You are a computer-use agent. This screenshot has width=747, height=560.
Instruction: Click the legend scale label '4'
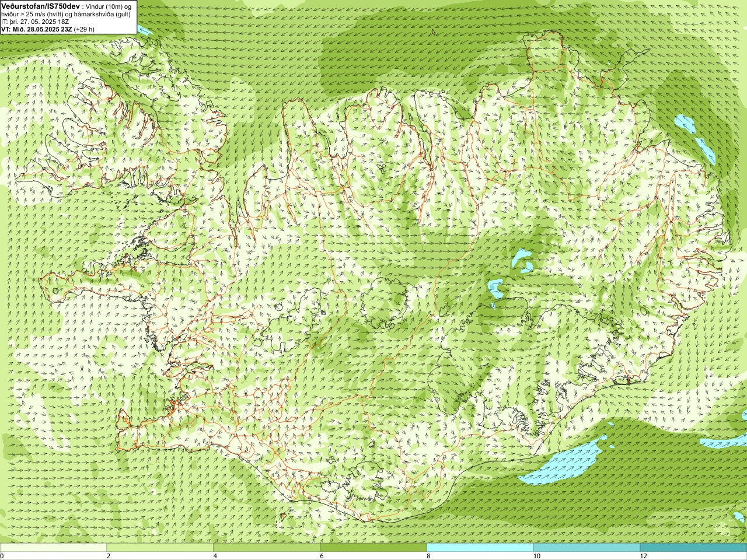point(215,556)
